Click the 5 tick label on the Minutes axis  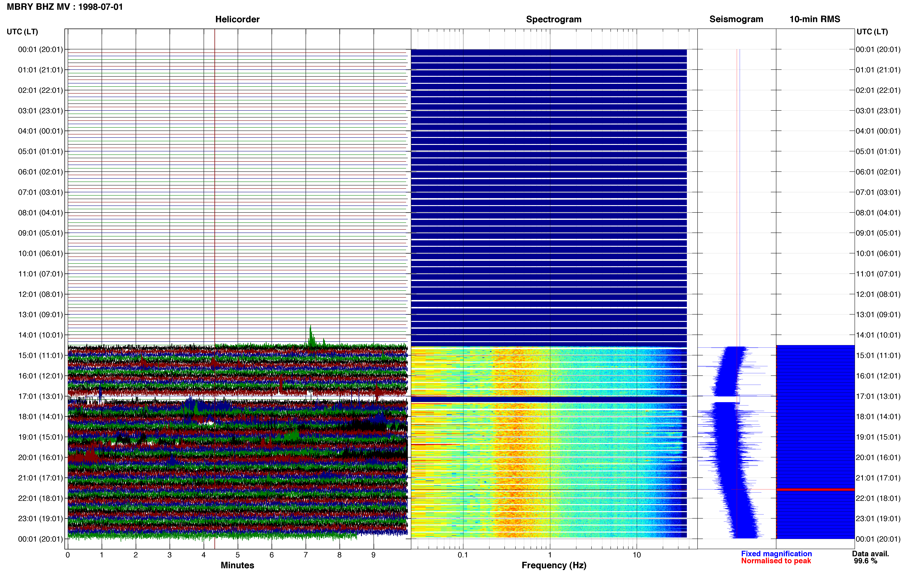click(238, 555)
